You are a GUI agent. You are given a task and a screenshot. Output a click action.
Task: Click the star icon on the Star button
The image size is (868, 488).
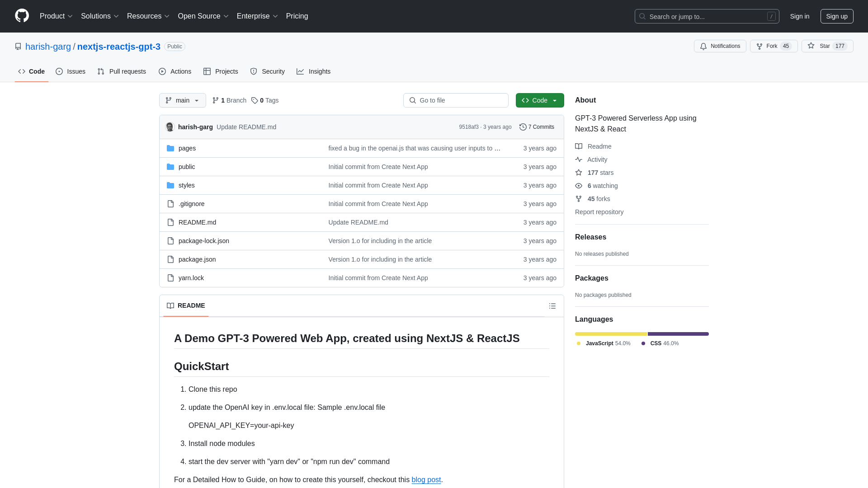(811, 46)
